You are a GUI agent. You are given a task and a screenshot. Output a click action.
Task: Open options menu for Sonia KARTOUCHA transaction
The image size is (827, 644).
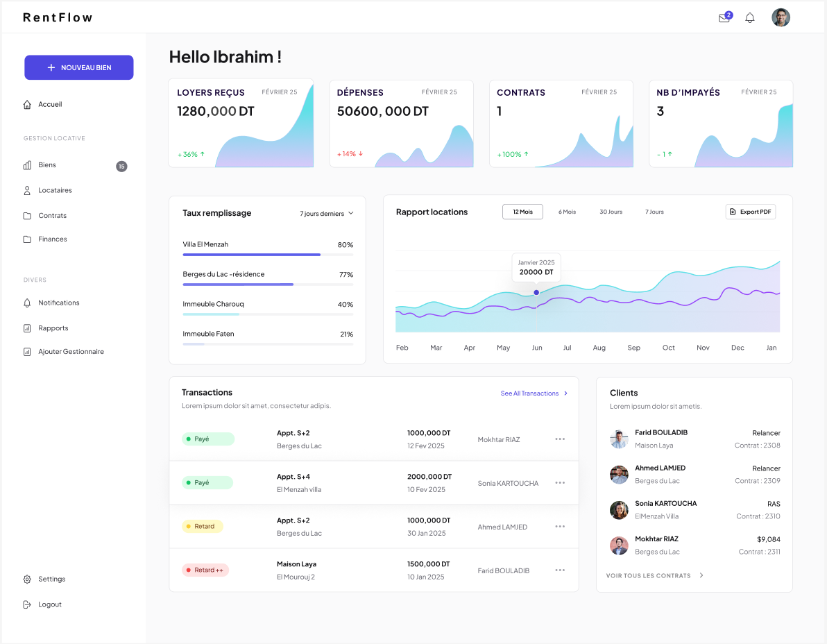pos(560,483)
